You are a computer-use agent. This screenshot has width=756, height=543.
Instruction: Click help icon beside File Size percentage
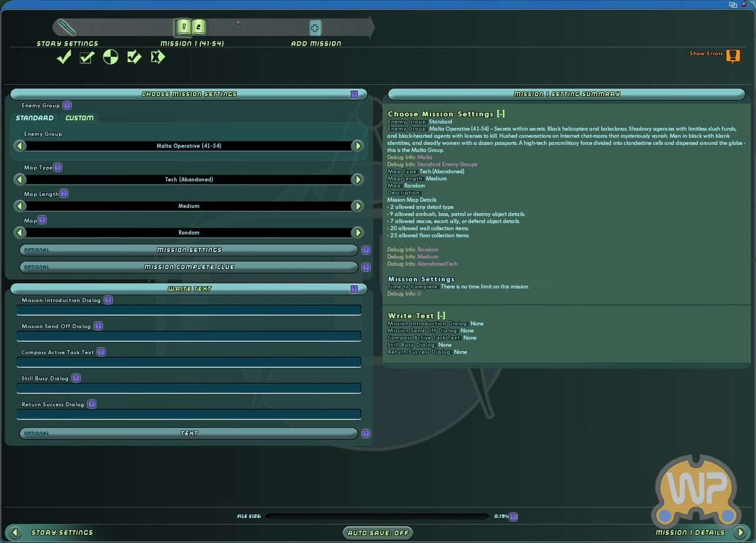[x=513, y=517]
